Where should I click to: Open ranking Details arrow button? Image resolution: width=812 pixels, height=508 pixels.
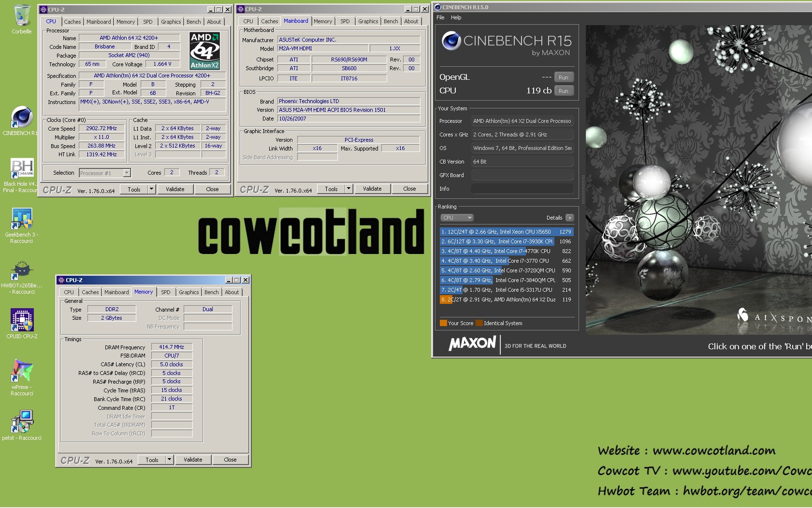point(570,218)
